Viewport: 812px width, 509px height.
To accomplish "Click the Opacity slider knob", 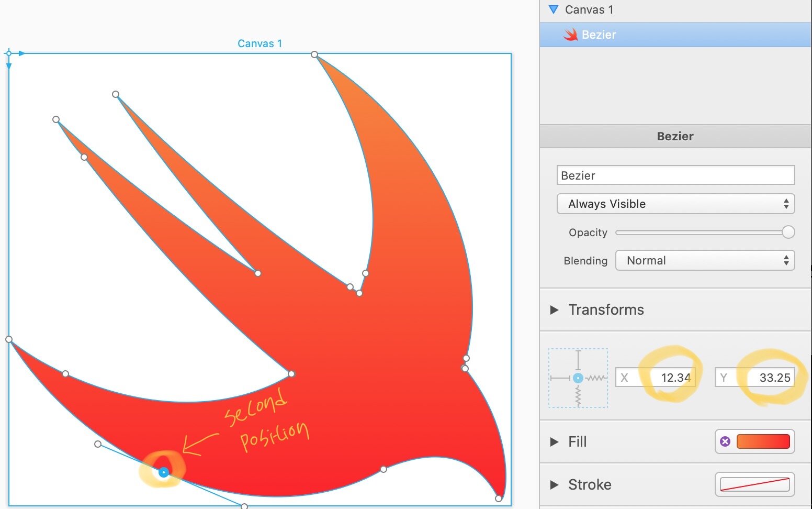I will (x=788, y=232).
